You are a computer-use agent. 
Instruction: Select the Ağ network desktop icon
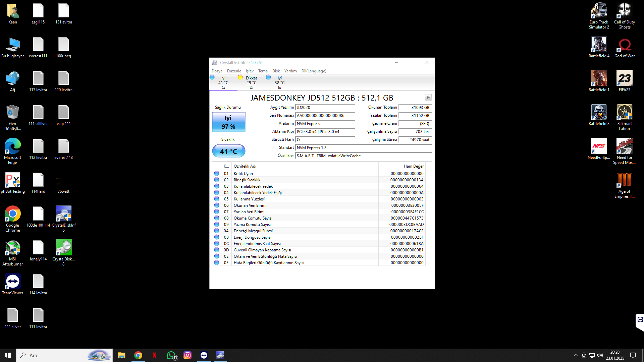[x=12, y=82]
